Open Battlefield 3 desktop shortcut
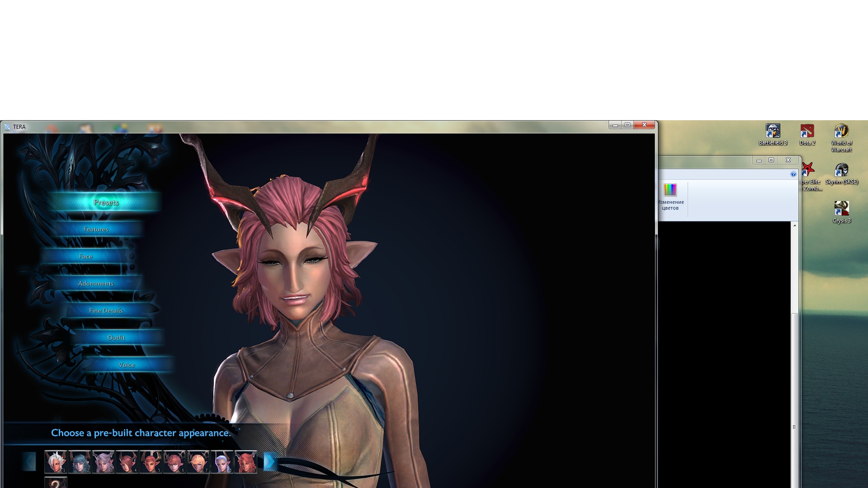 pos(773,135)
